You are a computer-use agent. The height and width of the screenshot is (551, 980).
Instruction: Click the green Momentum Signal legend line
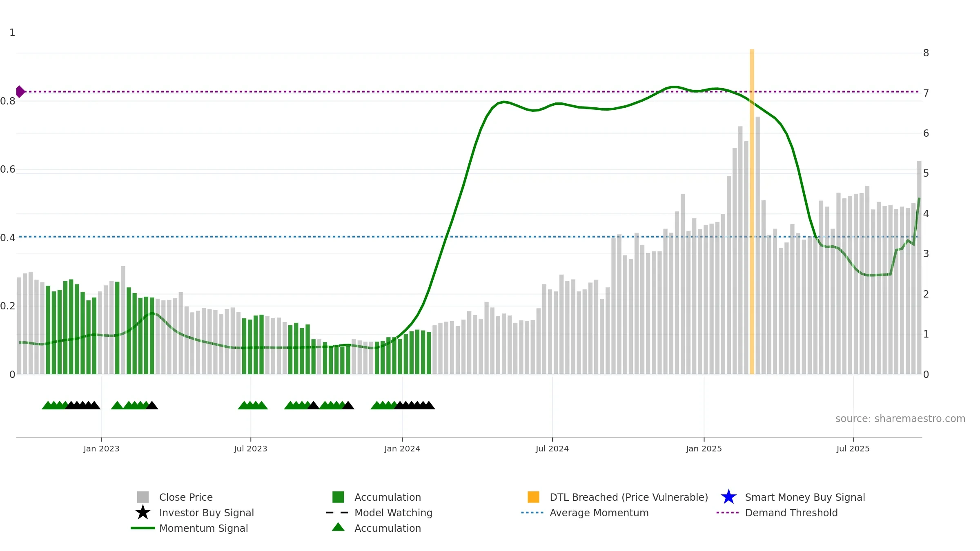click(143, 528)
